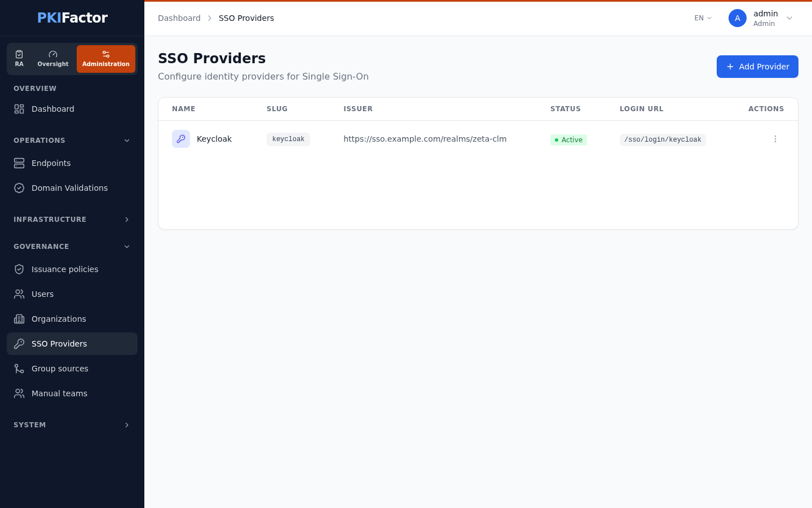Image resolution: width=812 pixels, height=508 pixels.
Task: Click the Domain Validations badge icon
Action: point(19,188)
